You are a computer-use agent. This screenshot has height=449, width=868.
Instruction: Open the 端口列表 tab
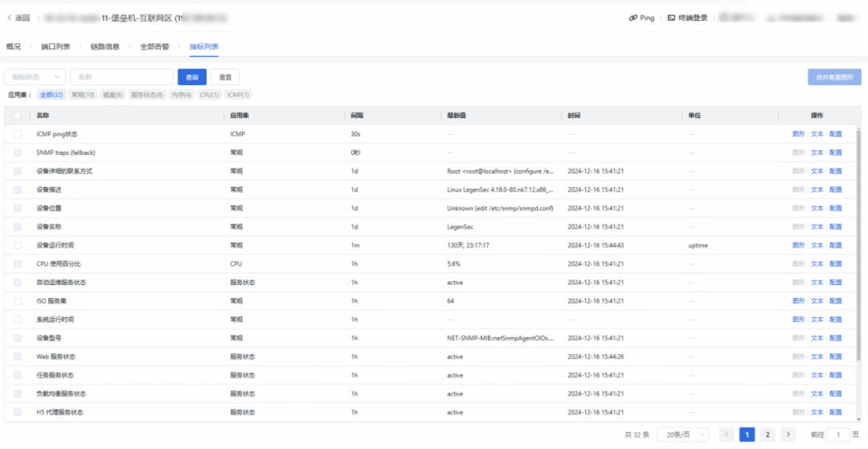pos(55,47)
